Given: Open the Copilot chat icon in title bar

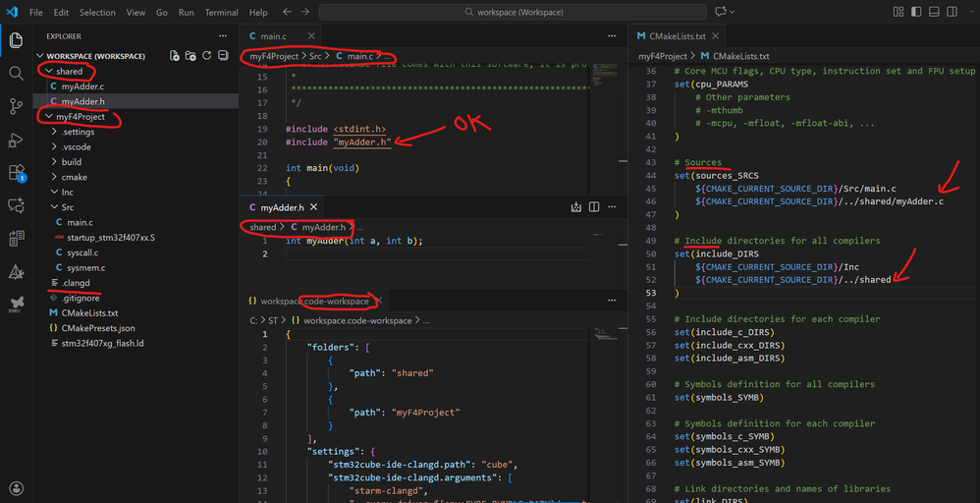Looking at the screenshot, I should [x=721, y=12].
